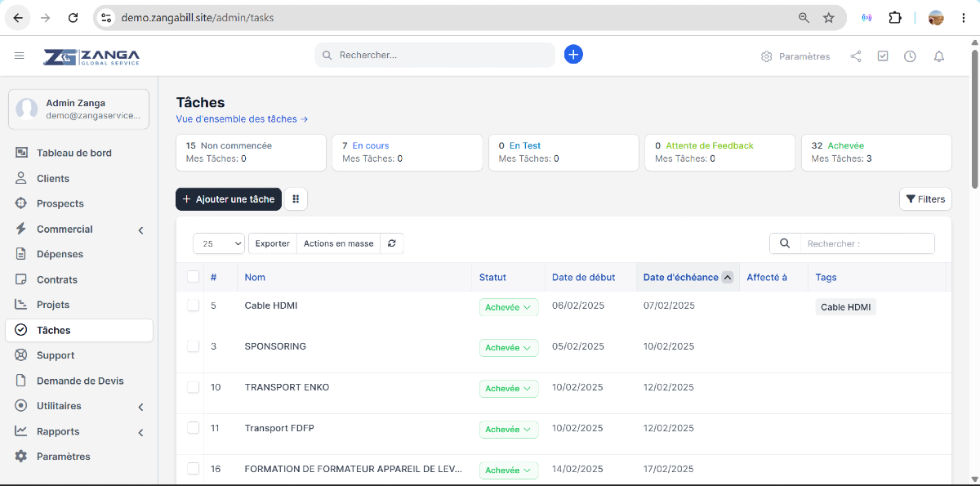Open the rows-per-page 25 dropdown
This screenshot has height=486, width=980.
click(219, 243)
